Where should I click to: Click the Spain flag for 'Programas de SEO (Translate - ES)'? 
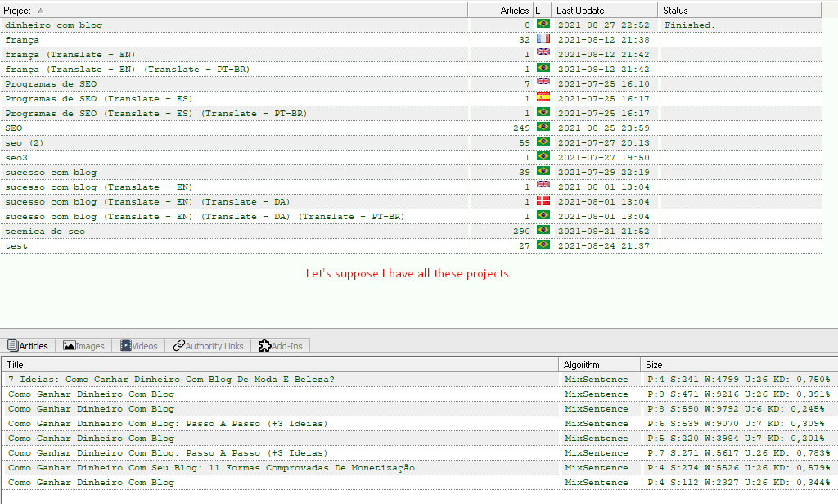click(x=543, y=97)
